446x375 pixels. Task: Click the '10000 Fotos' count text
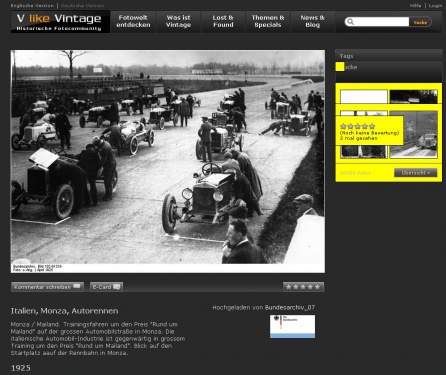click(355, 173)
